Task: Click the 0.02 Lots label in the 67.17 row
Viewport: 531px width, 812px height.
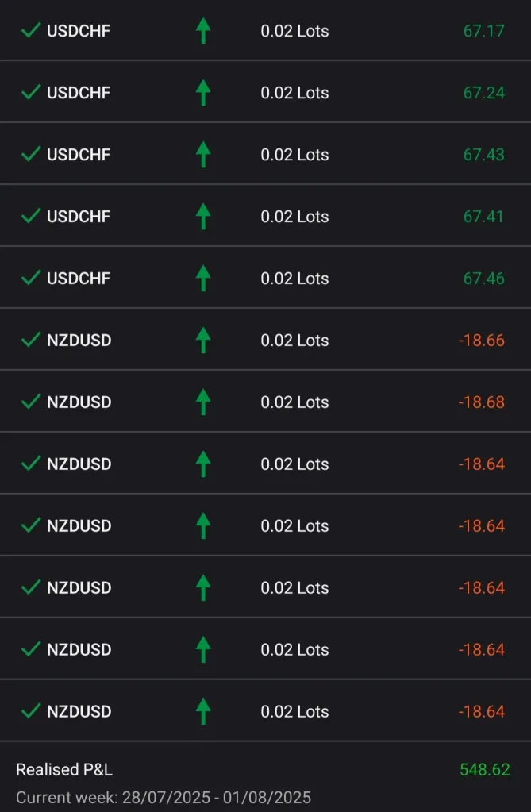Action: [294, 31]
